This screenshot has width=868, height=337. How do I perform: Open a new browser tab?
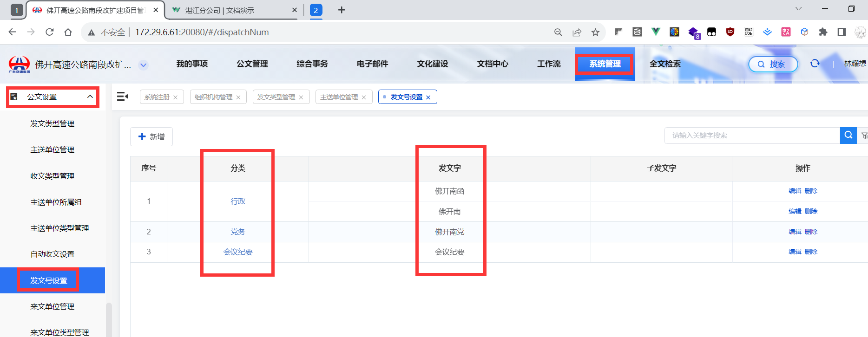tap(342, 10)
